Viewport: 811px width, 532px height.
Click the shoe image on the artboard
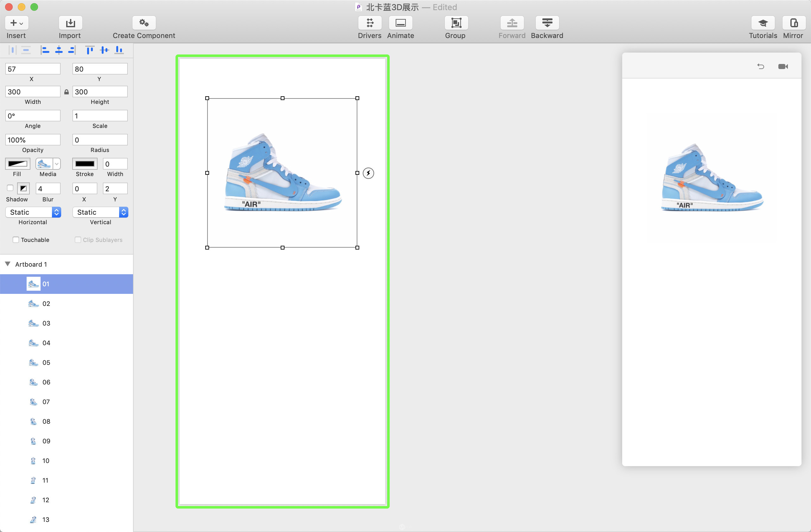click(283, 172)
